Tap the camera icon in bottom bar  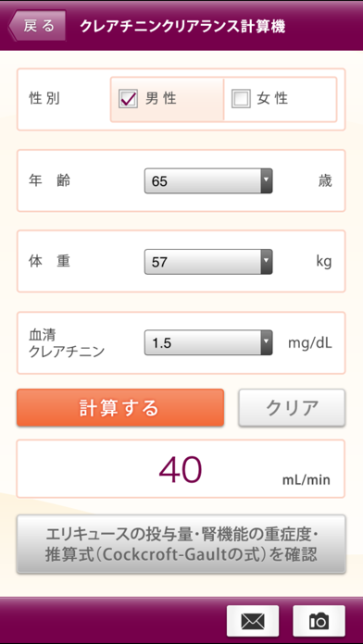pyautogui.click(x=319, y=621)
